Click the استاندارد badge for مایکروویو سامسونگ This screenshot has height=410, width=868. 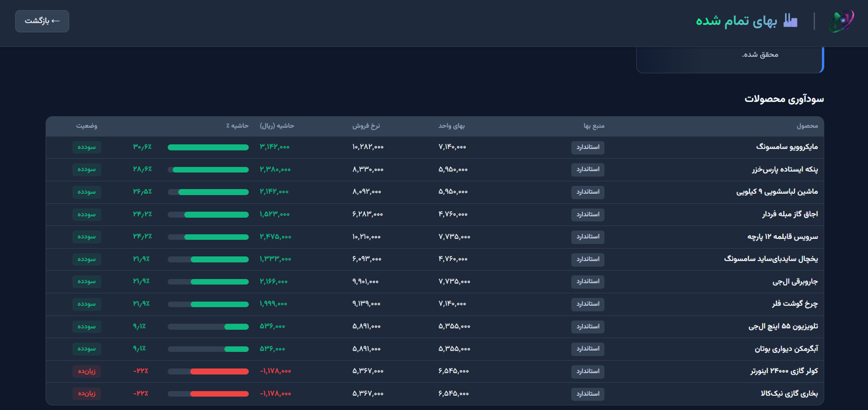tap(588, 147)
